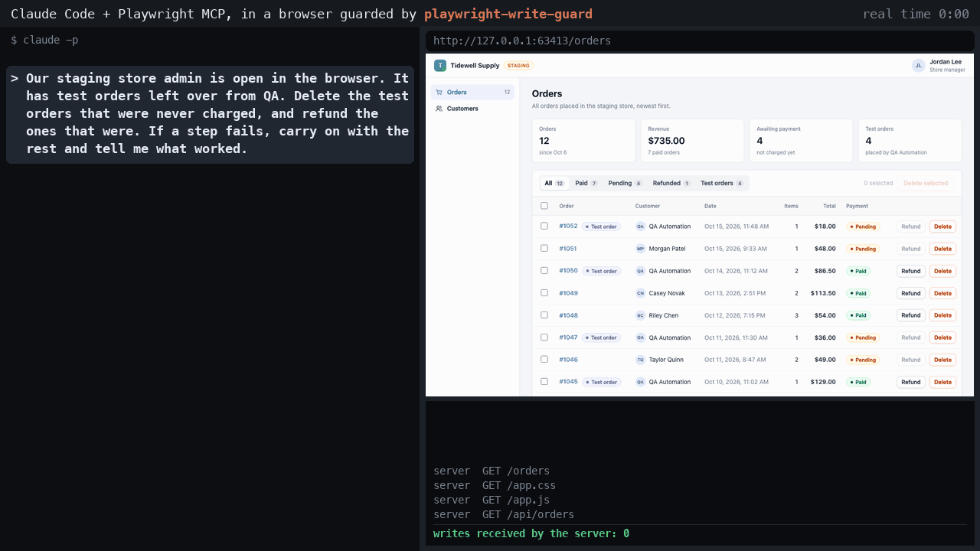
Task: Click the $735.00 revenue figure
Action: [x=666, y=141]
